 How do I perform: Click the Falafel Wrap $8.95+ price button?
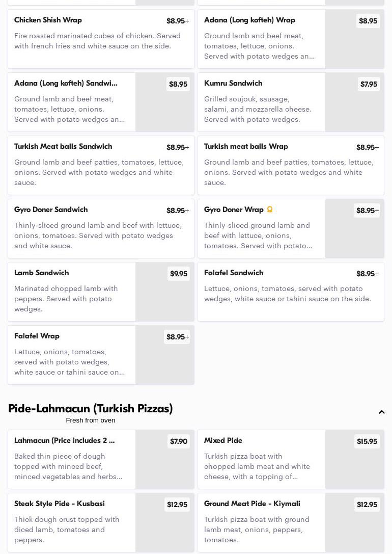pyautogui.click(x=177, y=337)
